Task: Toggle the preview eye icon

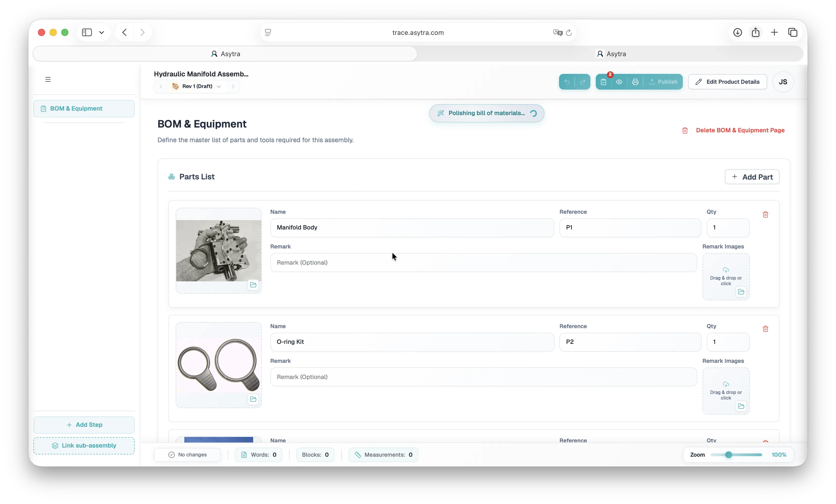Action: pos(619,82)
